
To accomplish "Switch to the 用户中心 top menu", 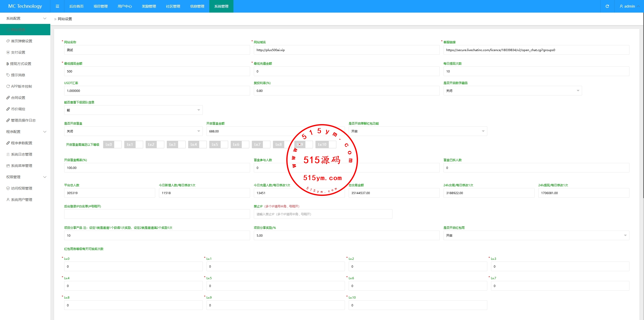I will 125,6.
